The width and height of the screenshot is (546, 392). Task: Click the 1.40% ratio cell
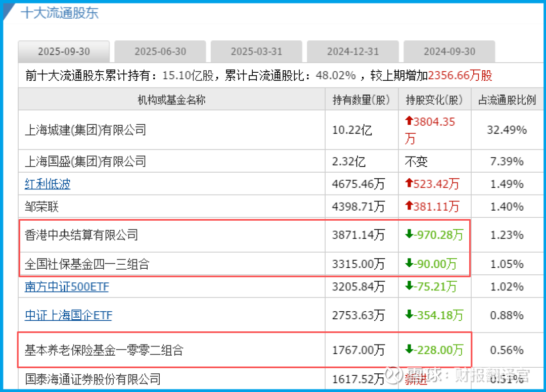pos(507,207)
